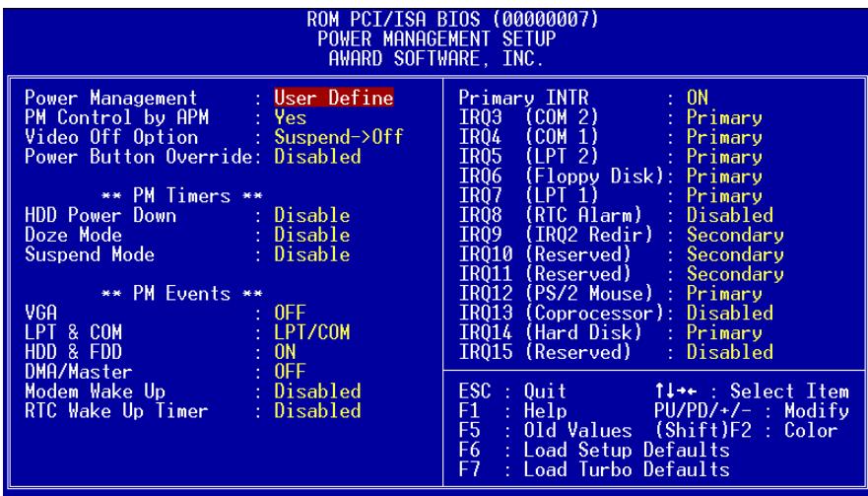868x496 pixels.
Task: Click the Doze Mode label
Action: [x=73, y=235]
